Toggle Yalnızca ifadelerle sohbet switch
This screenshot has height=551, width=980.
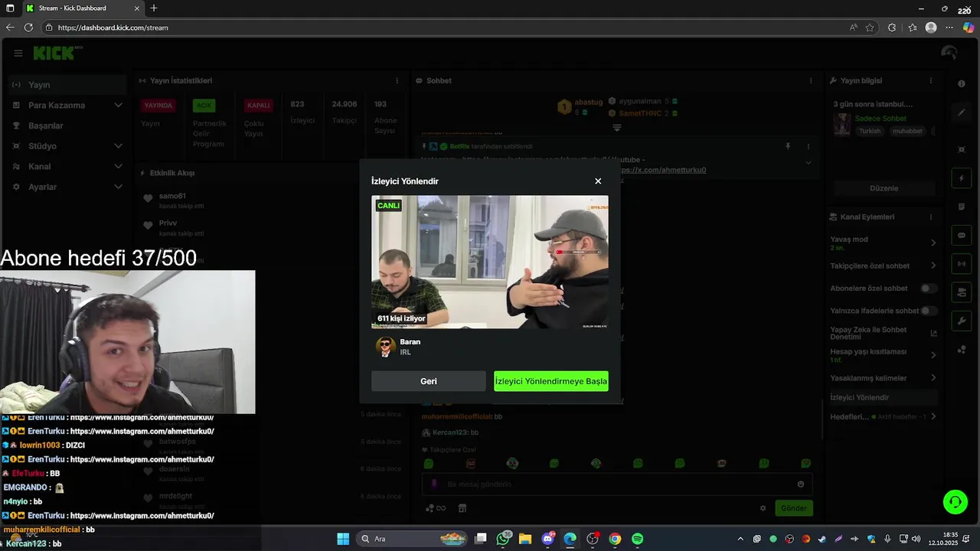(928, 311)
